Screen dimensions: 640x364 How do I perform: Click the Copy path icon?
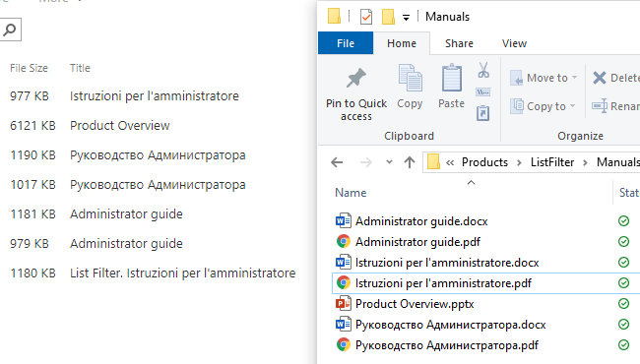tap(482, 92)
